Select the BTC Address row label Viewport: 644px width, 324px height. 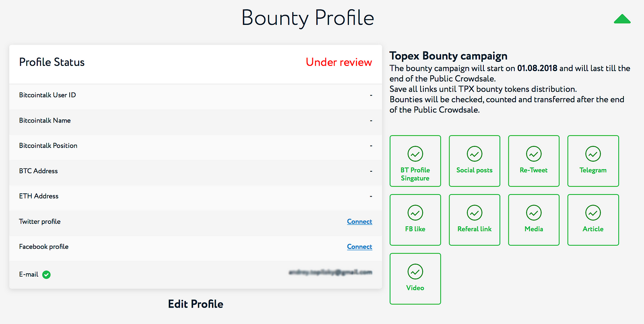click(x=38, y=171)
